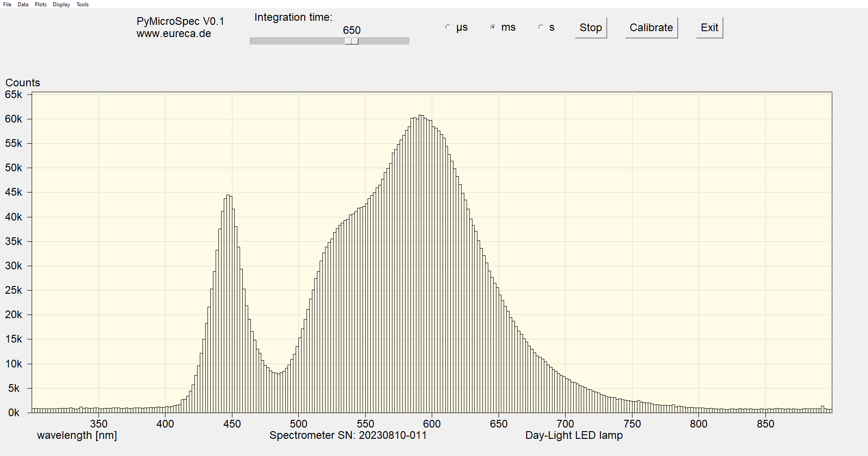Click the 65k y-axis tick label
The image size is (868, 456).
tap(14, 94)
